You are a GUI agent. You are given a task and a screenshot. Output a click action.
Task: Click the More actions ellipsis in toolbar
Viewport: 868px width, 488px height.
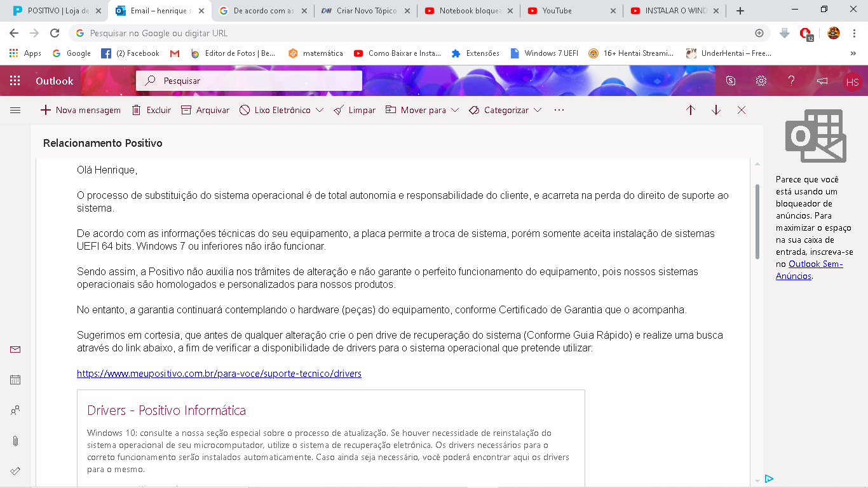(x=559, y=110)
